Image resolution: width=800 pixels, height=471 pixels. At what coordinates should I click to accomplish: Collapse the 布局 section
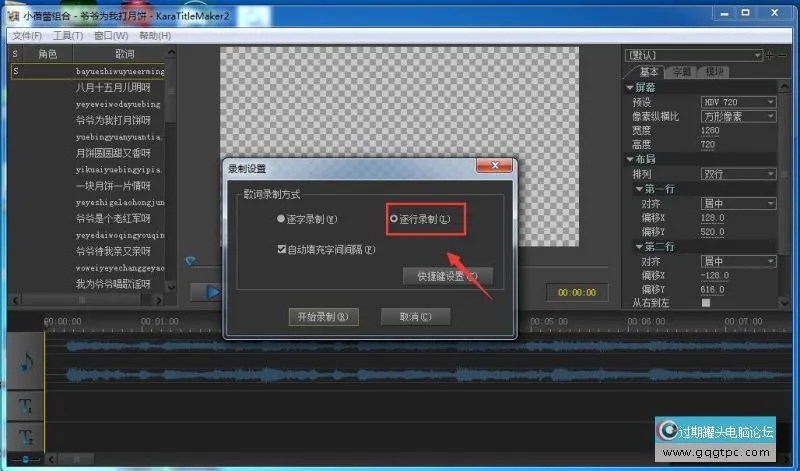pyautogui.click(x=630, y=159)
